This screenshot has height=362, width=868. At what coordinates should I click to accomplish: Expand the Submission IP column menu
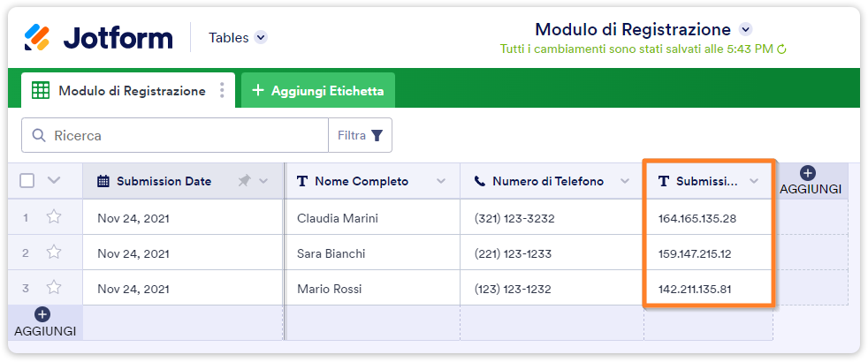tap(754, 181)
